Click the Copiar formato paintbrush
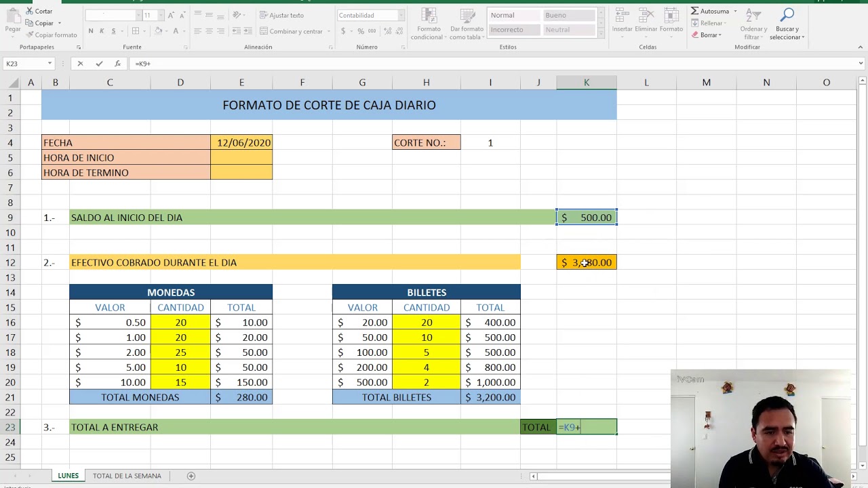 tap(51, 35)
